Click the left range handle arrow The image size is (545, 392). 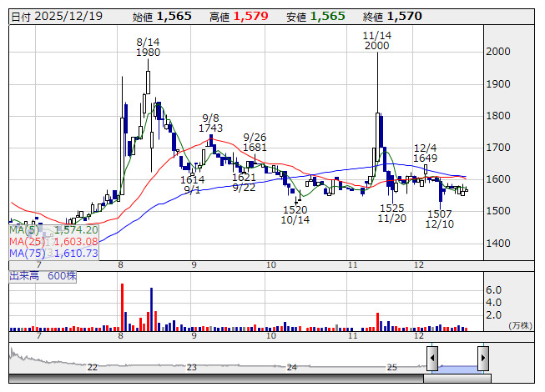click(432, 359)
